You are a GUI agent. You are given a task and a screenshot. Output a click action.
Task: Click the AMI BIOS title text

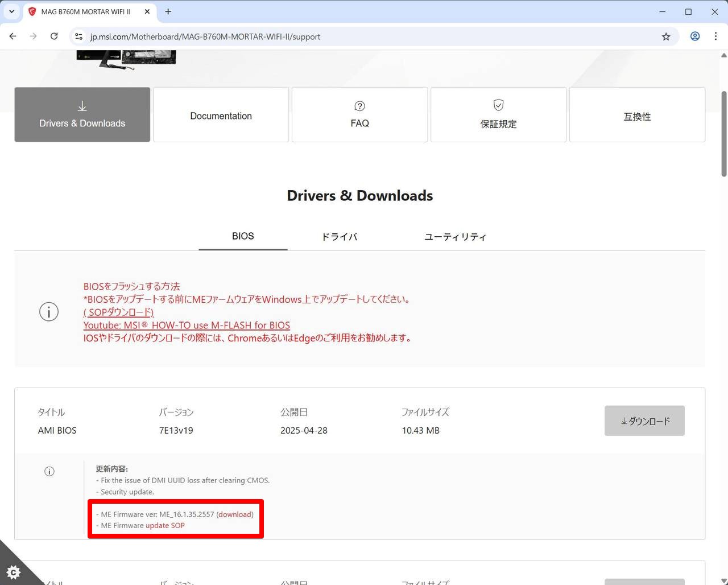(57, 430)
